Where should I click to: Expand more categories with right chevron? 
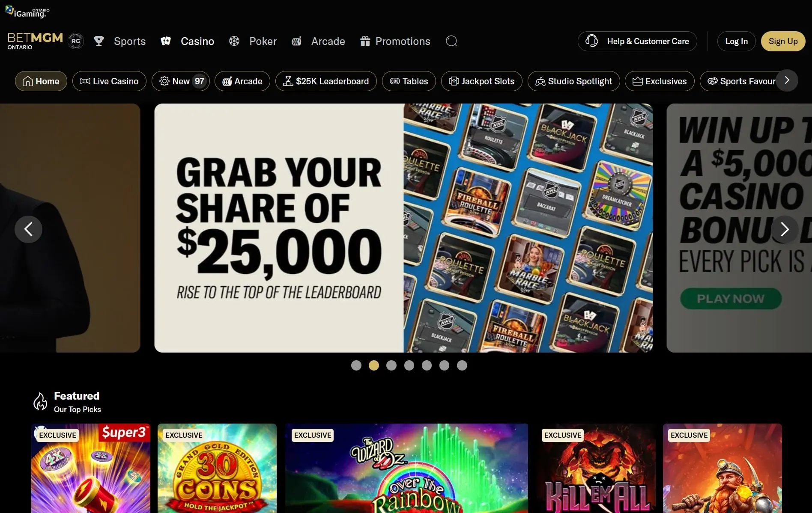(787, 80)
